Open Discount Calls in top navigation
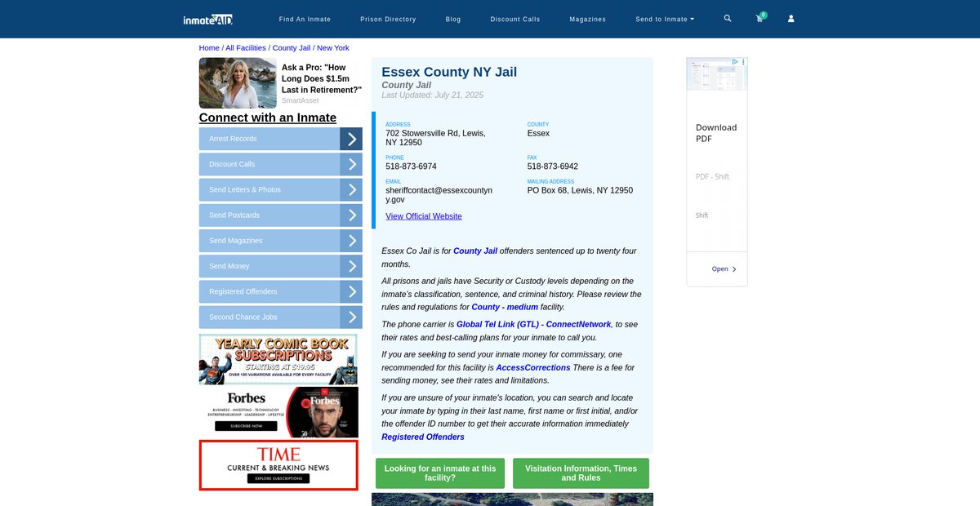The image size is (980, 506). click(x=515, y=19)
